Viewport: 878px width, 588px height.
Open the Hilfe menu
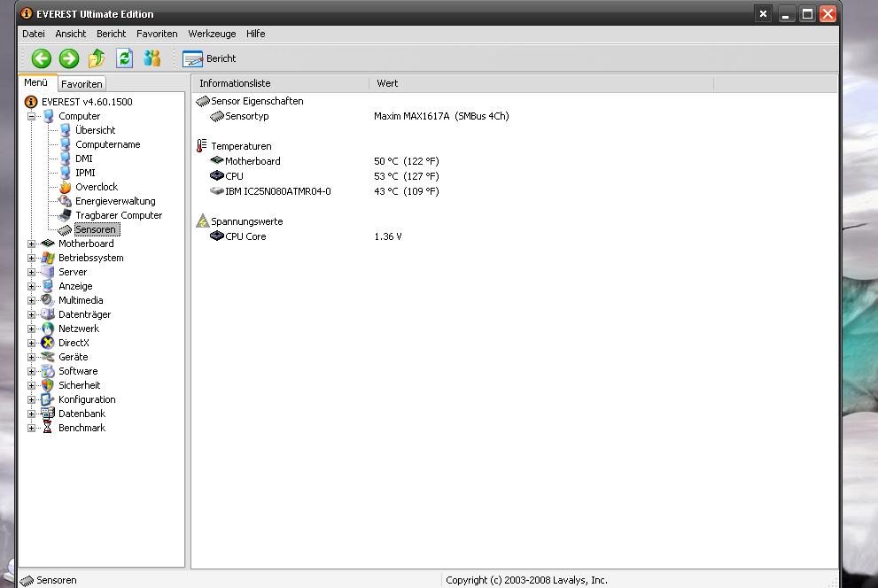(x=255, y=34)
